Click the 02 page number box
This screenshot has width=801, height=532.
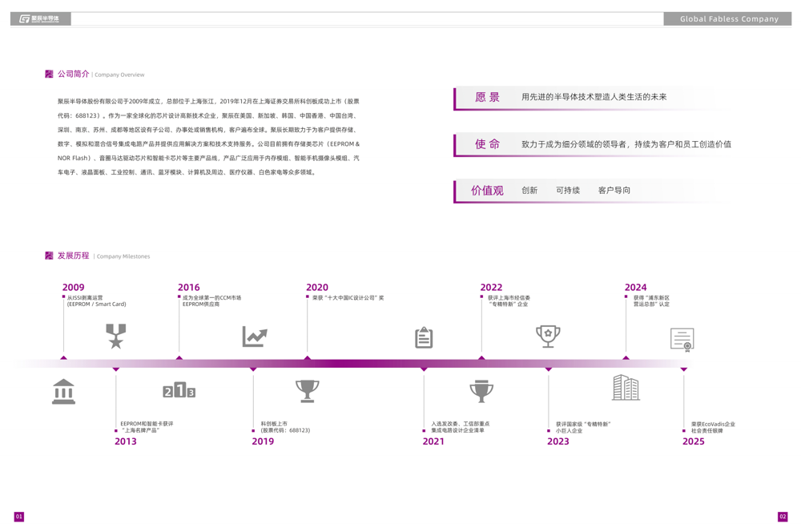[783, 517]
